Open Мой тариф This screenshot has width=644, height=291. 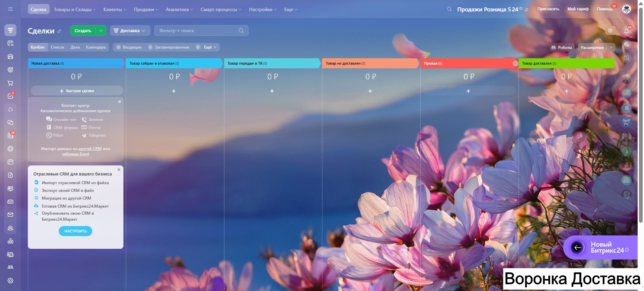[578, 9]
